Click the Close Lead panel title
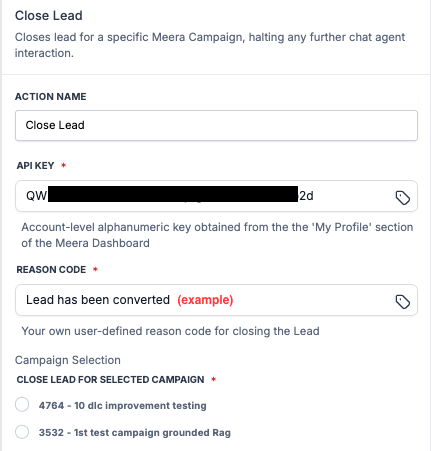This screenshot has width=431, height=451. [x=49, y=16]
